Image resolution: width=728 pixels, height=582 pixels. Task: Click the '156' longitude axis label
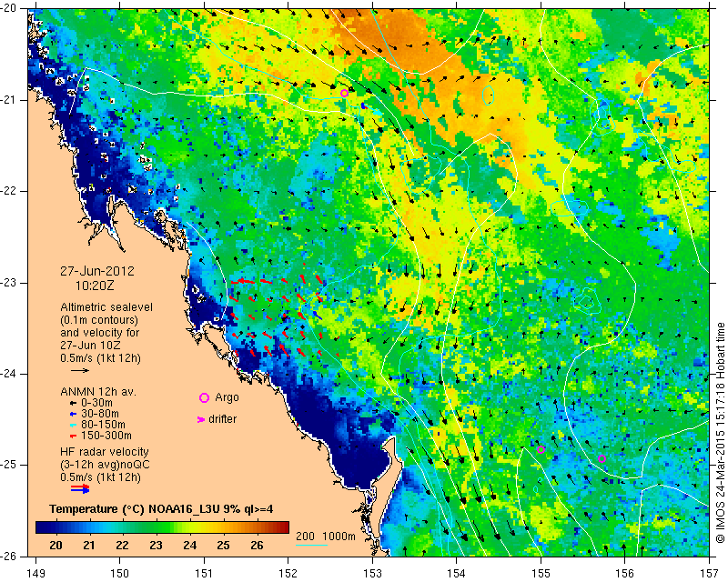click(625, 573)
